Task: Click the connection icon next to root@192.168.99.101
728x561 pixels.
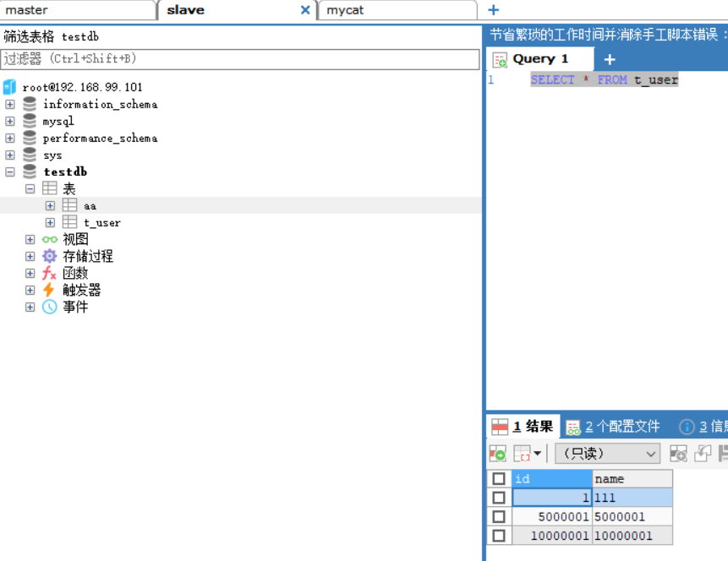Action: [x=9, y=86]
